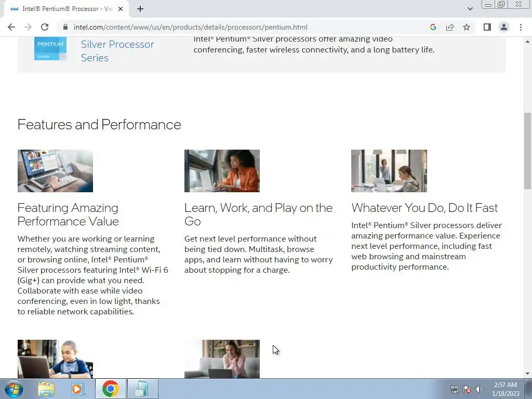
Task: Click the volume speaker tray icon
Action: coord(480,389)
